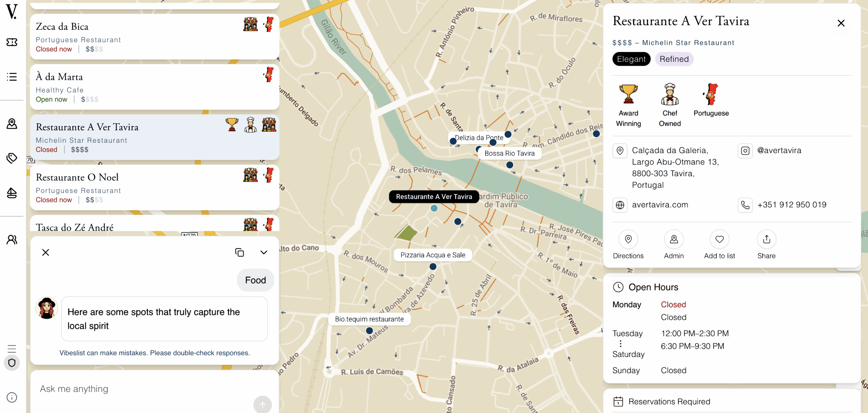The image size is (868, 413).
Task: Open the @avertavira Instagram link
Action: point(779,150)
